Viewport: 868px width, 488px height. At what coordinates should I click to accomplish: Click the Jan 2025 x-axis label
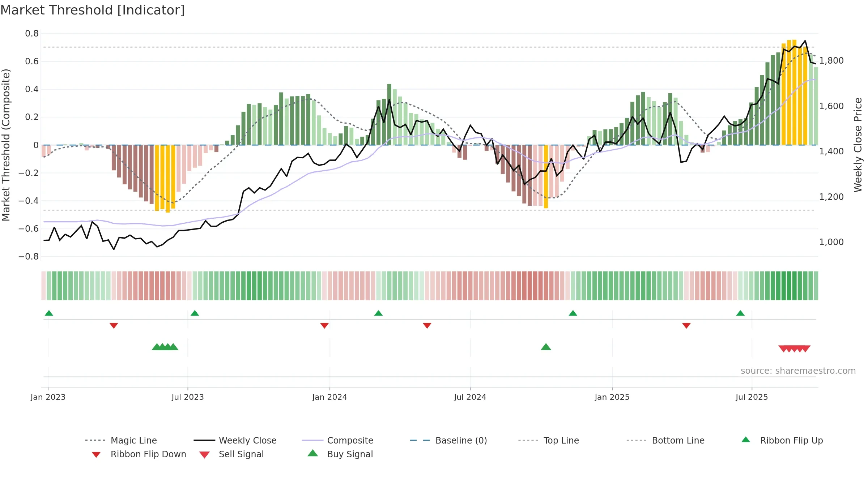612,397
